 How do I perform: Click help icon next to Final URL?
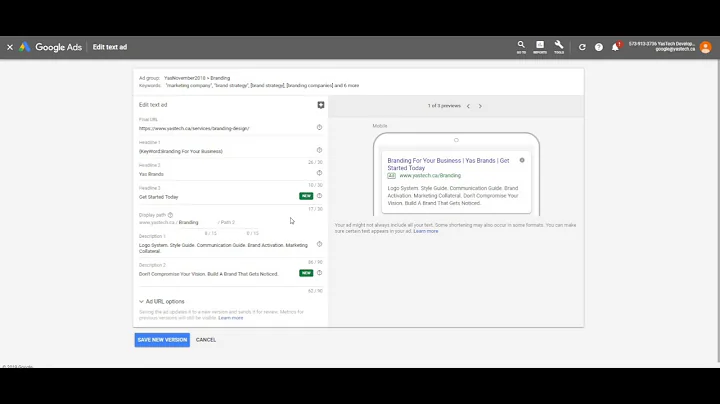[x=319, y=127]
